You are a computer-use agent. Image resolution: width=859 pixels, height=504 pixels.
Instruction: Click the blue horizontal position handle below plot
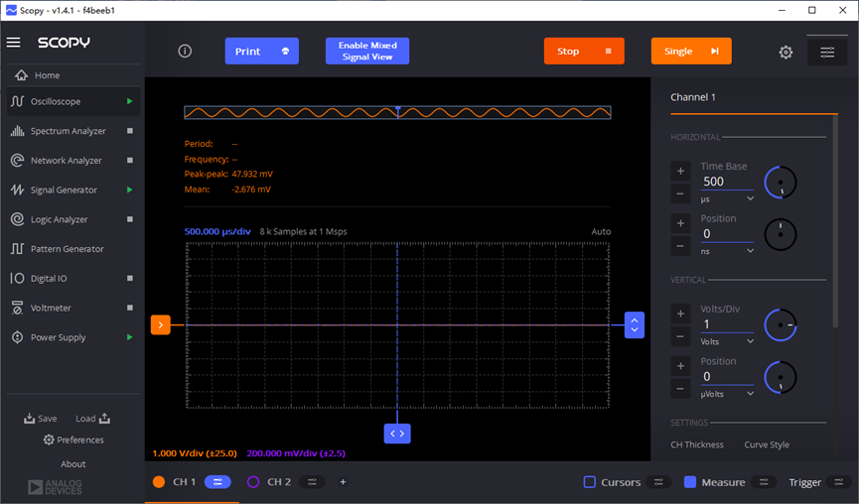pos(397,434)
